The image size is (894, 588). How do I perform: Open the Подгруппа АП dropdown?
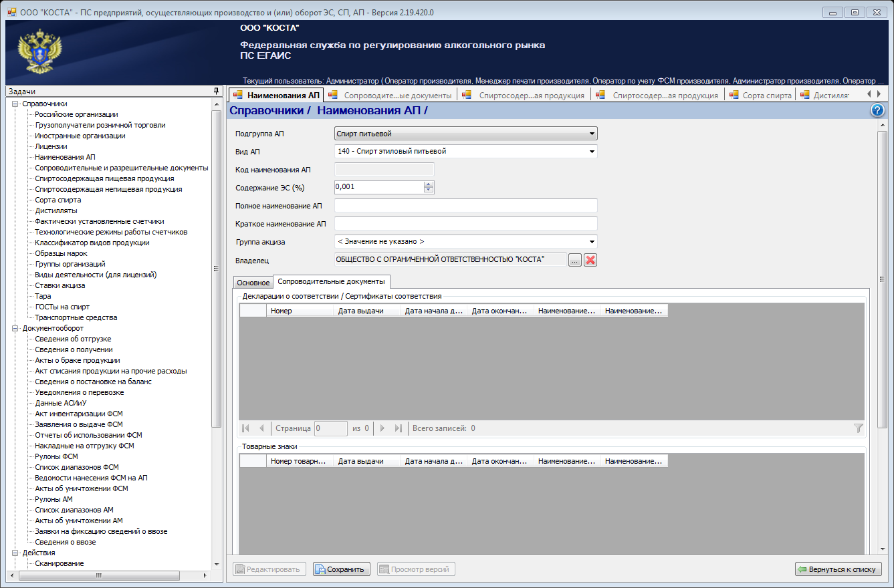tap(592, 134)
